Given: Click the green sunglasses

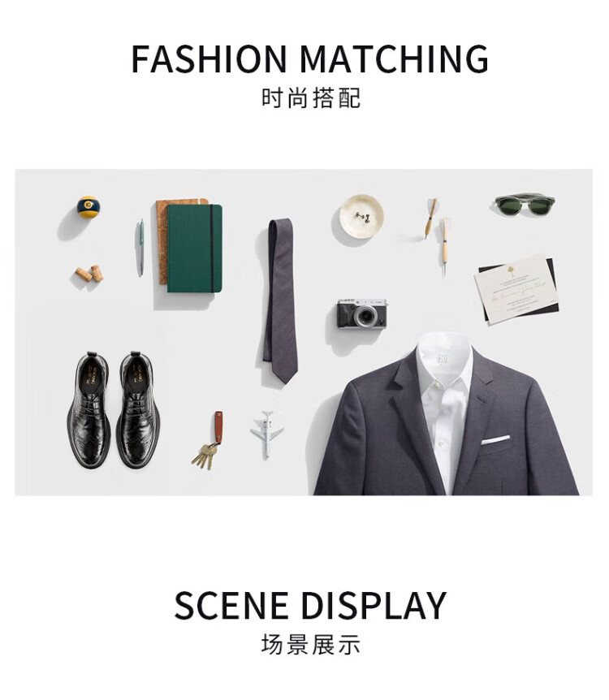Looking at the screenshot, I should (x=525, y=205).
